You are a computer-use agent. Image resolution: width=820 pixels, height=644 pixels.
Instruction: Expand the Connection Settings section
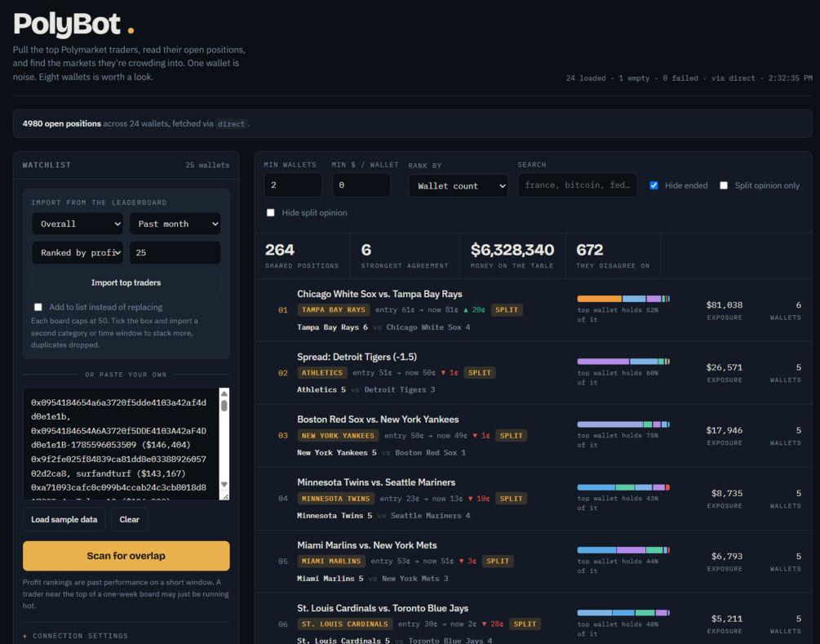click(75, 636)
